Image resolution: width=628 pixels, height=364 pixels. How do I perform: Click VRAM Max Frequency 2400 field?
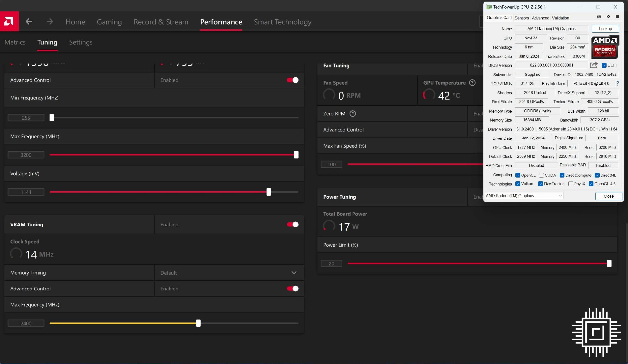[26, 323]
